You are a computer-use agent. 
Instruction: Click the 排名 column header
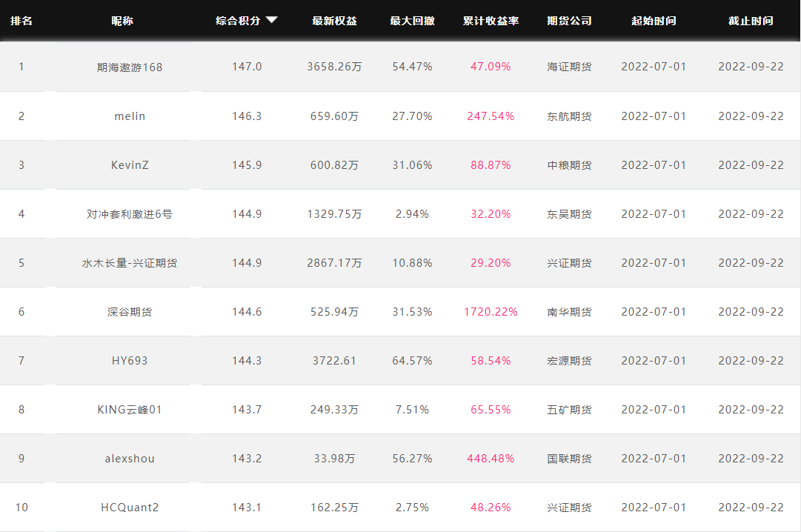[21, 21]
